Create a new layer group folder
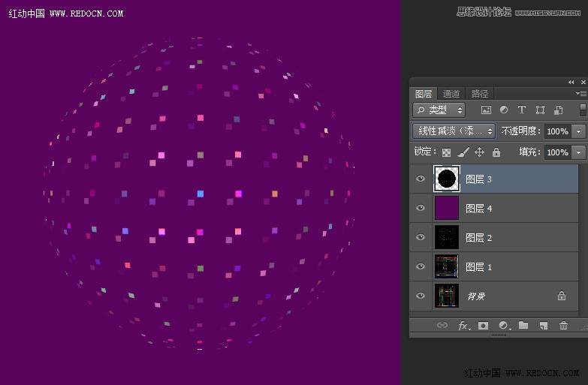The height and width of the screenshot is (385, 588). (523, 325)
